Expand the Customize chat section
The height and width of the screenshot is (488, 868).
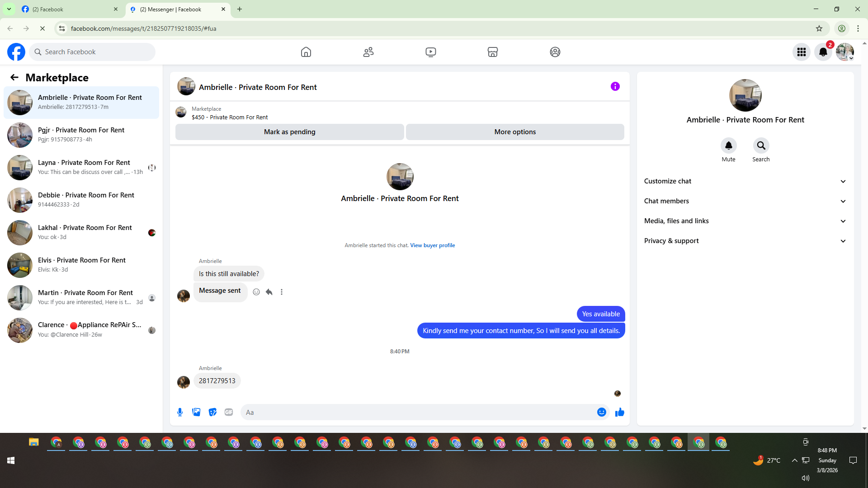[x=745, y=181]
